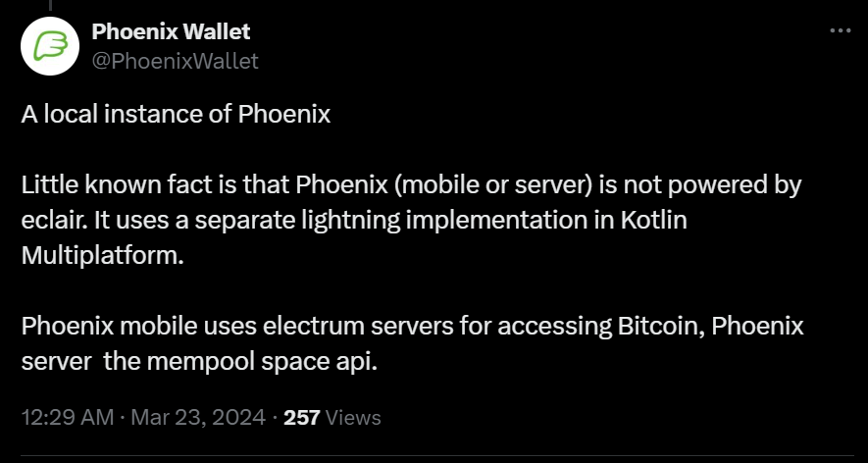Screen dimensions: 868x463
Task: Open the three-dot more options menu
Action: [x=841, y=31]
